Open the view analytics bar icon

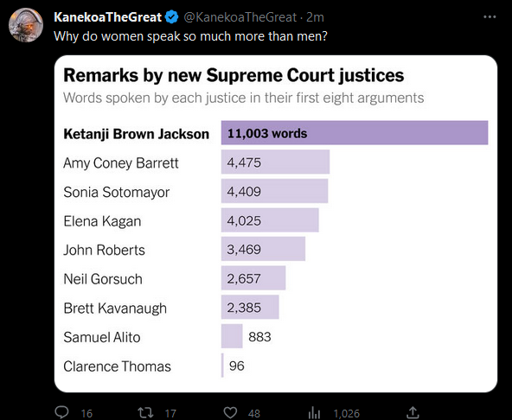314,413
